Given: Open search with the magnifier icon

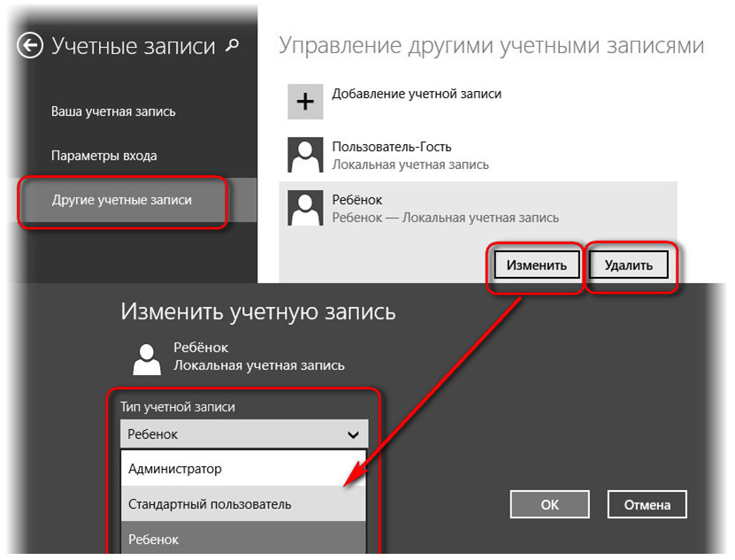Looking at the screenshot, I should 233,45.
